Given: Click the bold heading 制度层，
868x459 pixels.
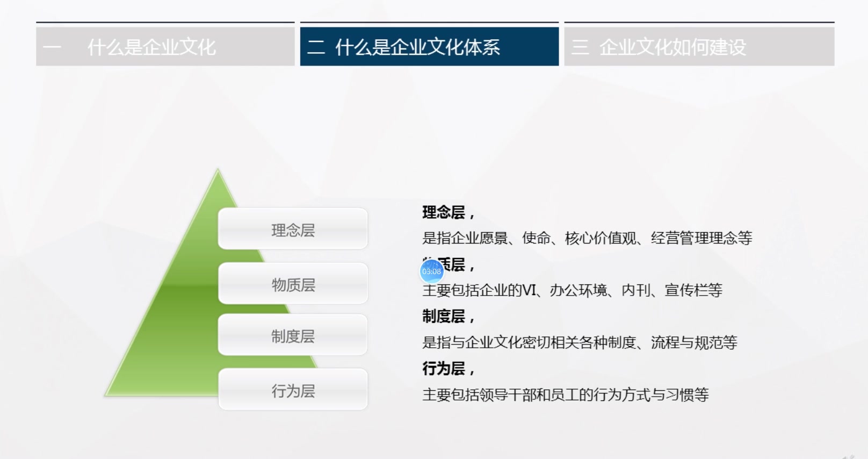Looking at the screenshot, I should click(448, 317).
